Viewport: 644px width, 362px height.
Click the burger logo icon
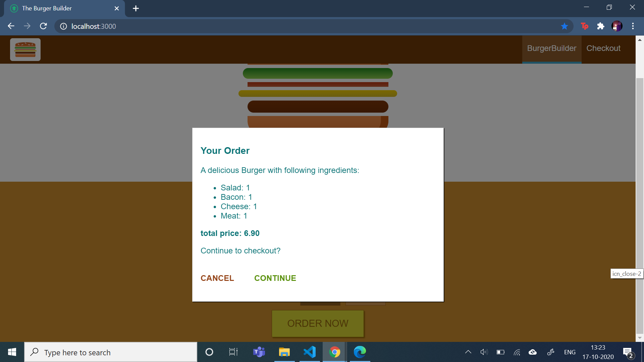pos(25,50)
